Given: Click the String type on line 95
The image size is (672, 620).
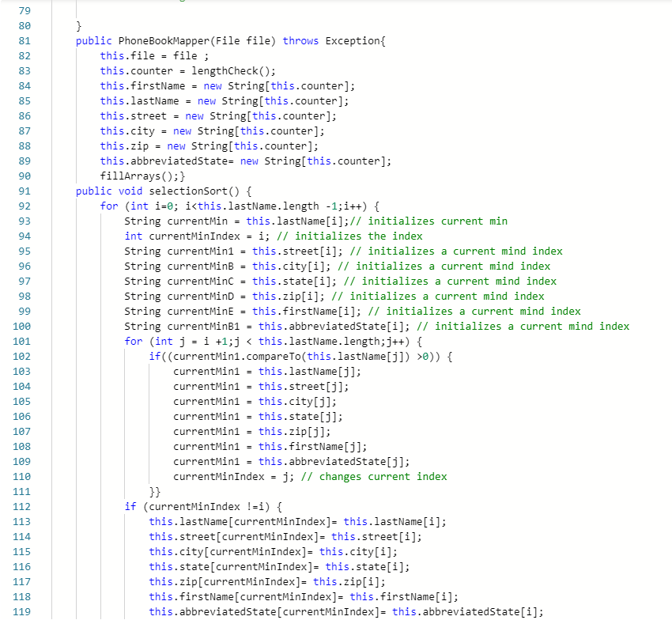Looking at the screenshot, I should tap(142, 251).
